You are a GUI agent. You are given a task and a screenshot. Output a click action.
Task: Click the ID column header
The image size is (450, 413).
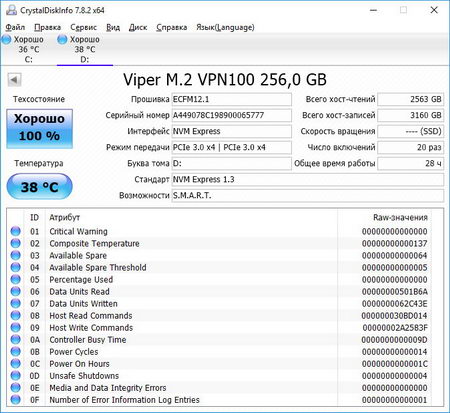click(x=35, y=218)
